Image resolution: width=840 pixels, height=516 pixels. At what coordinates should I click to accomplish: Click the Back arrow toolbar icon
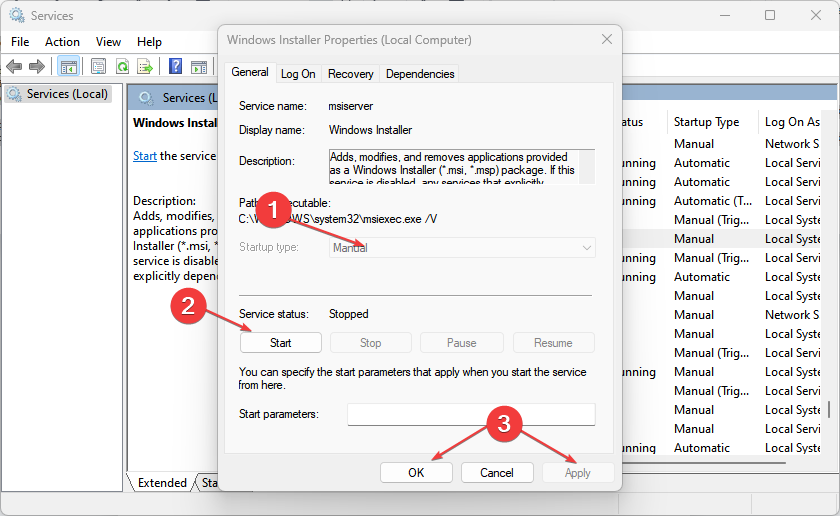click(14, 67)
